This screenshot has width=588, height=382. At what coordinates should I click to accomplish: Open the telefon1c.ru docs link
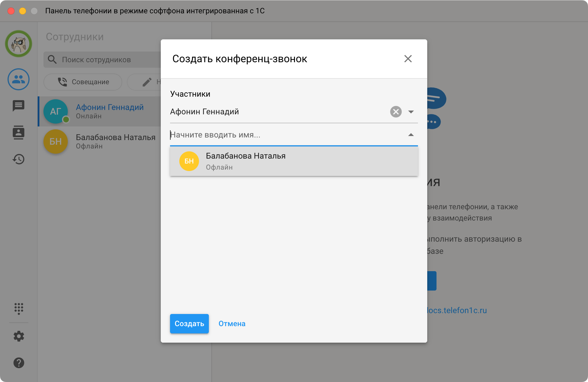(457, 310)
